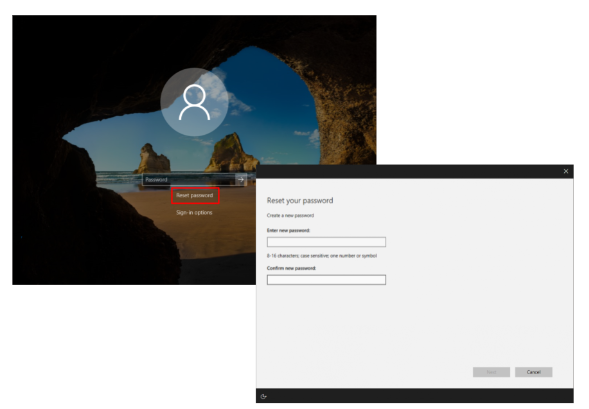Submit password with the arrow button
Screen dimensions: 589x409
click(x=241, y=180)
